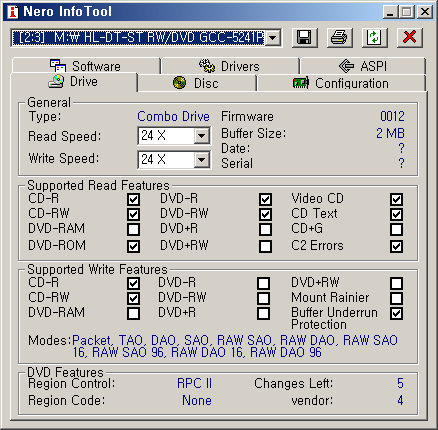438x430 pixels.
Task: Toggle CD-R write feature checkbox
Action: coord(133,283)
